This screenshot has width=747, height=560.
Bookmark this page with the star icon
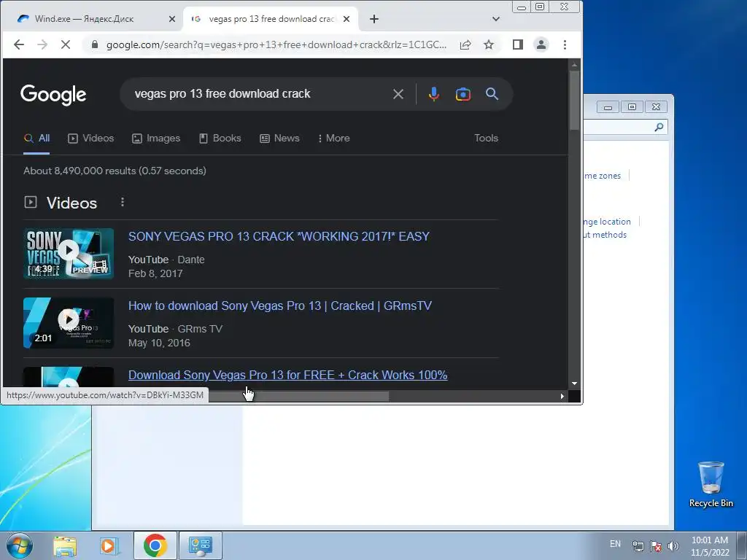(x=489, y=44)
